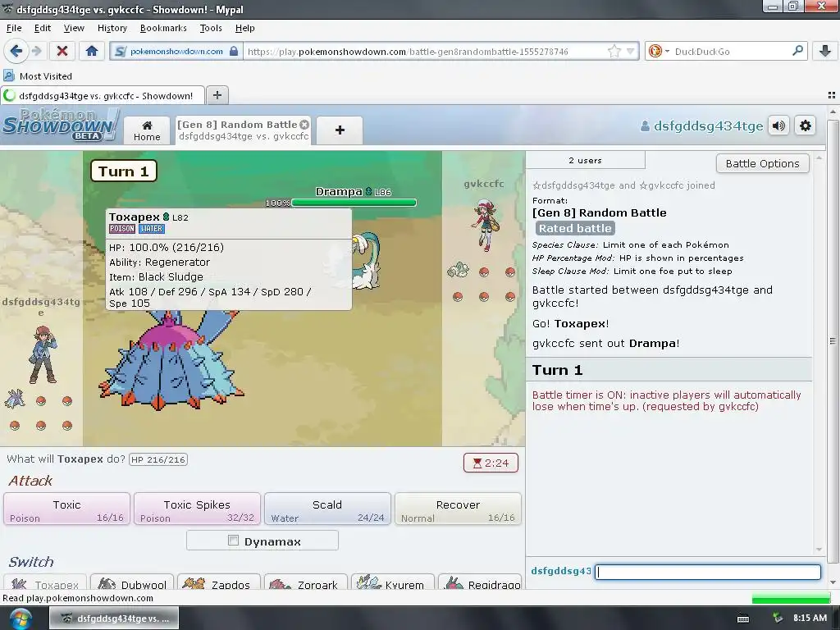The height and width of the screenshot is (630, 840).
Task: Click your Toxapex team icon
Action: (15, 399)
